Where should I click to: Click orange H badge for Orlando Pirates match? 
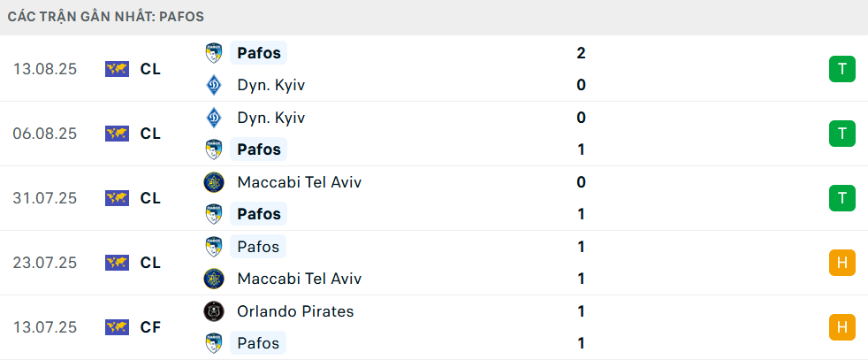coord(842,327)
